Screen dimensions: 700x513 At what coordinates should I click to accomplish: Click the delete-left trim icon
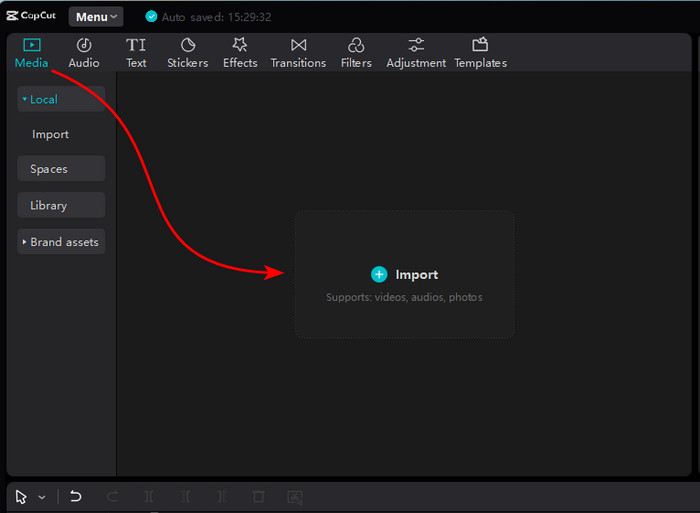click(185, 496)
